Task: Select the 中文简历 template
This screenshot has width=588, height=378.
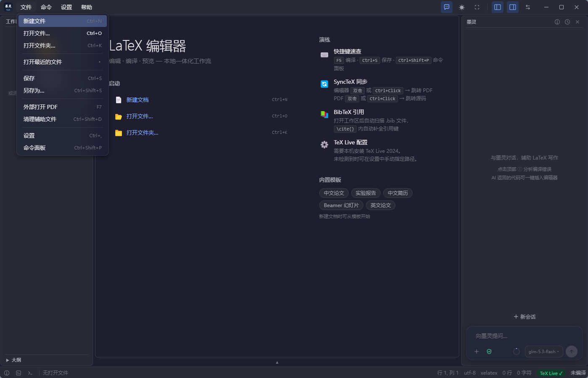Action: 398,193
